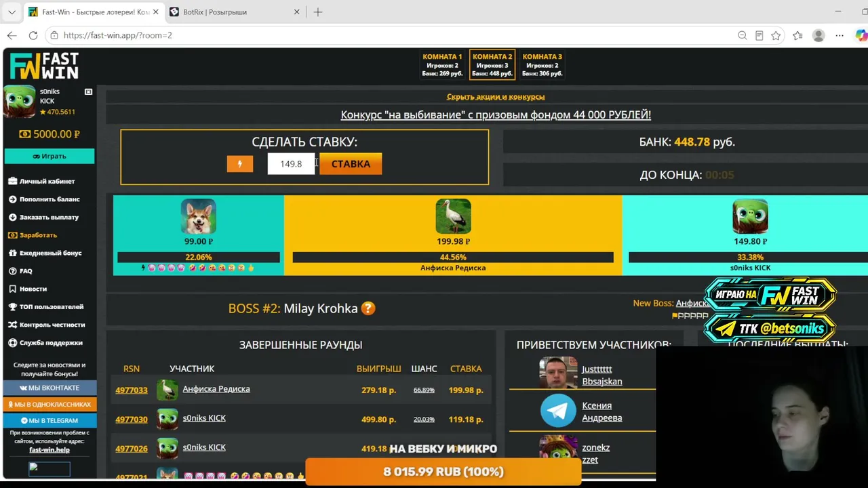Switch to КОМНАТА 3 room
The image size is (868, 488).
(x=542, y=65)
